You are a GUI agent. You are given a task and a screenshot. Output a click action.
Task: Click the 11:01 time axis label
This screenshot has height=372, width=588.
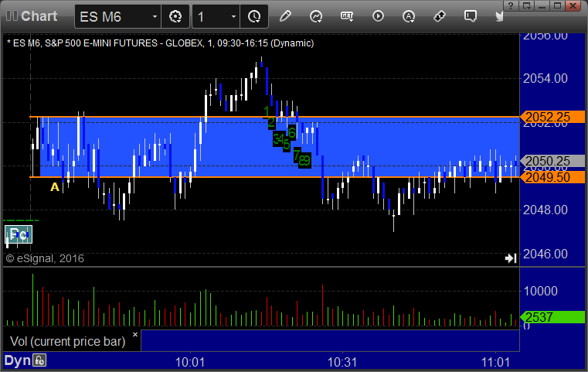(495, 362)
